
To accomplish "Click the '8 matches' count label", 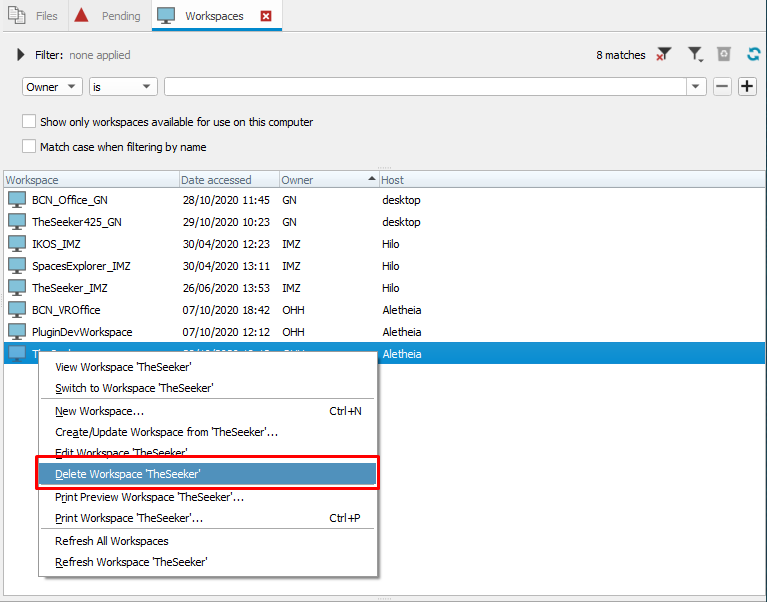I will click(620, 55).
